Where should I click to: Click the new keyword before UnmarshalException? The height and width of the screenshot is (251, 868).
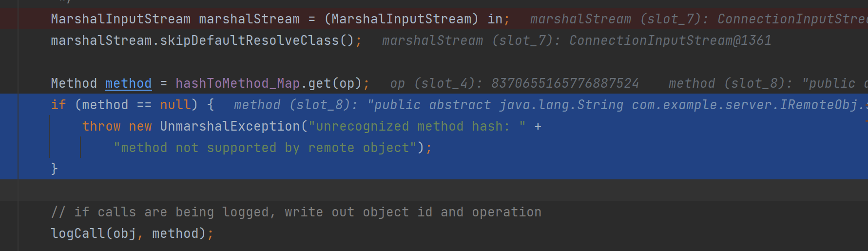click(x=140, y=126)
